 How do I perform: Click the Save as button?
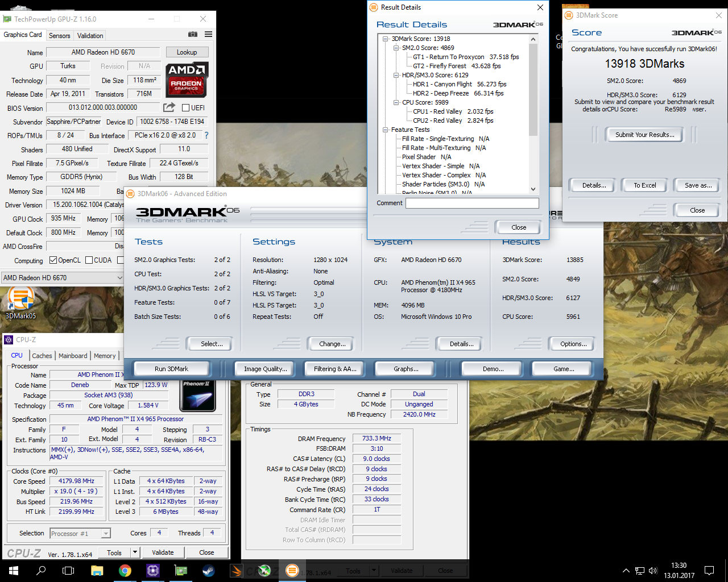(698, 185)
